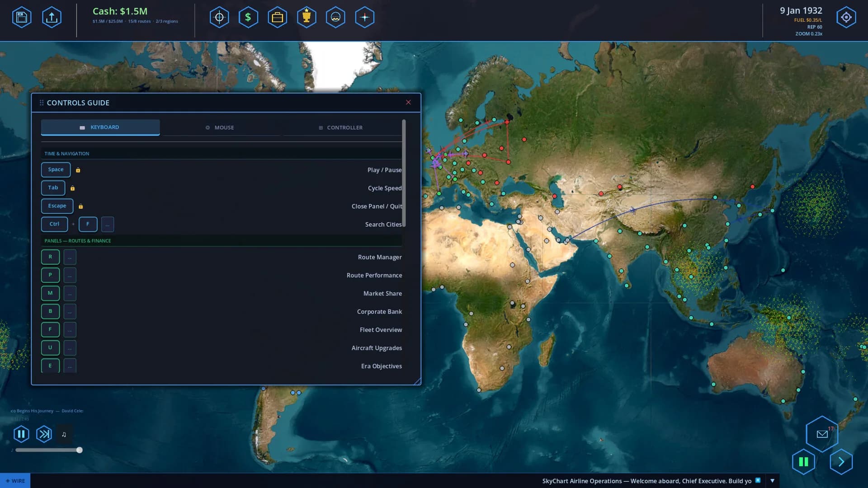Switch to the CONTROLLER tab
868x488 pixels.
(341, 127)
